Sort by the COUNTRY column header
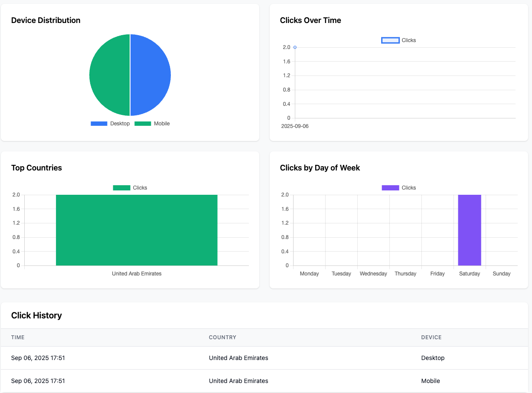This screenshot has width=532, height=393. (222, 337)
